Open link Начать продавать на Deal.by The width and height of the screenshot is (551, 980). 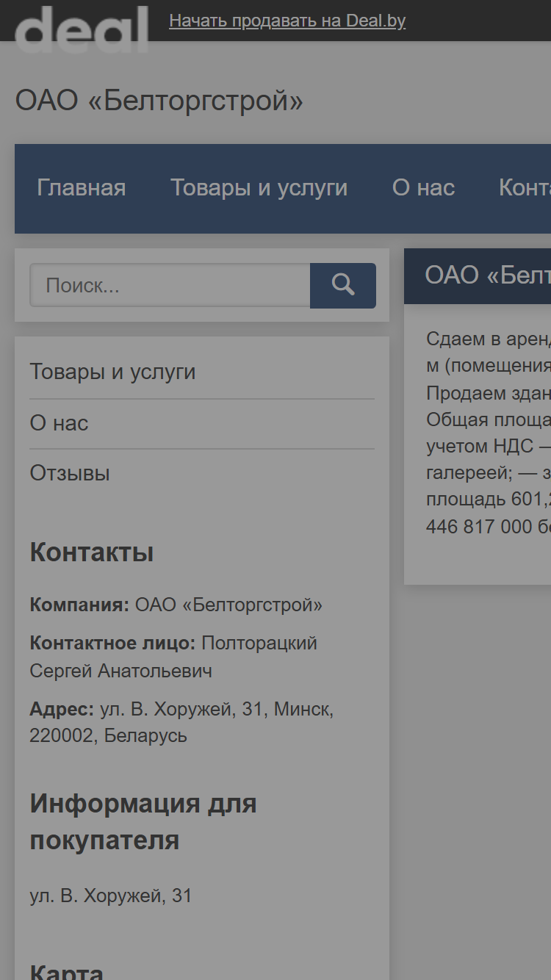tap(287, 21)
